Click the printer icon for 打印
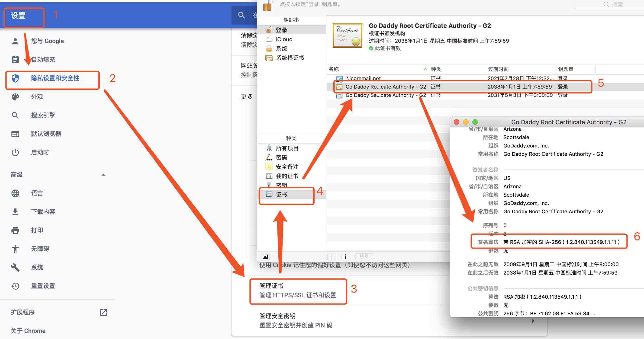Screen dimensions: 644x339 [15, 230]
